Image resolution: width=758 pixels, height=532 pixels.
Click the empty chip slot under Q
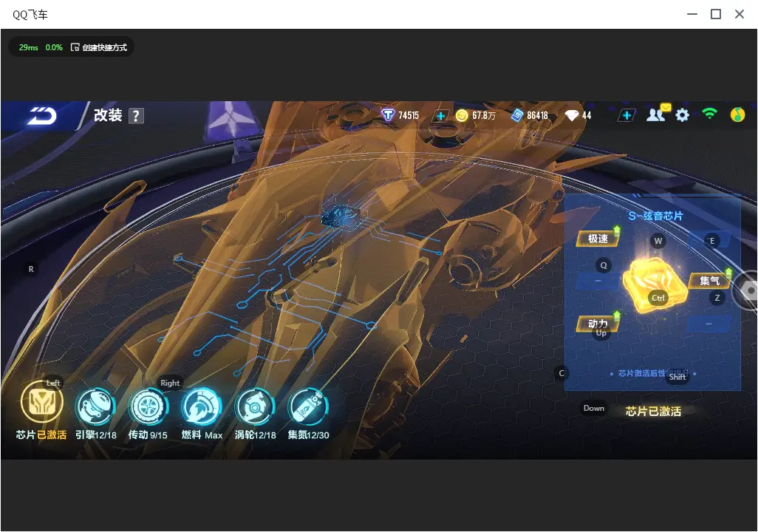(598, 281)
